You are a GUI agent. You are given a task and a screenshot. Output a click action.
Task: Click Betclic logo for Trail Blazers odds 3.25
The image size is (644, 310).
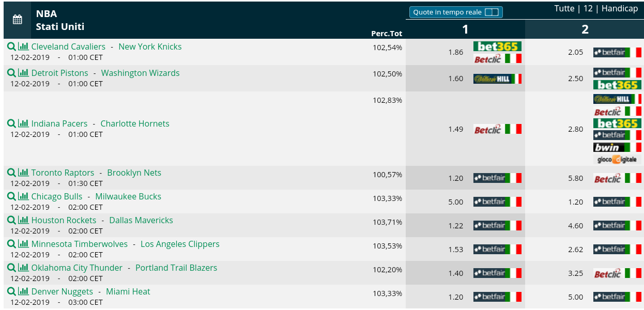[617, 273]
